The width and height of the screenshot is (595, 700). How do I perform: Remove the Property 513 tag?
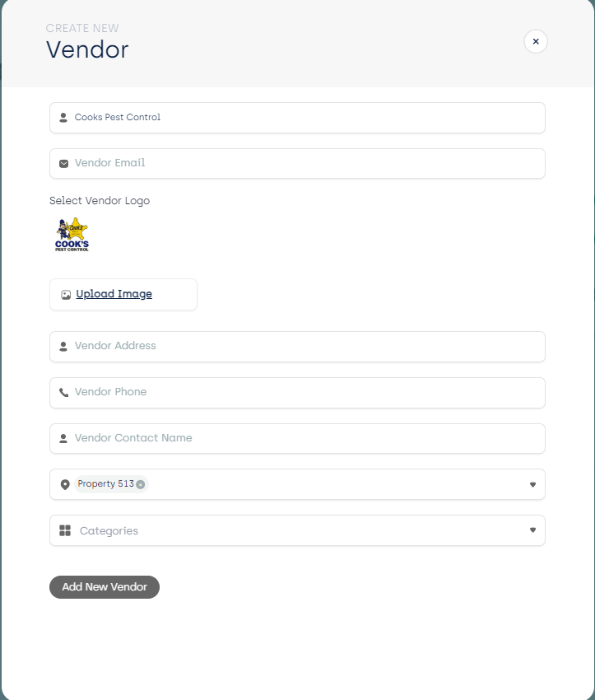(x=141, y=485)
